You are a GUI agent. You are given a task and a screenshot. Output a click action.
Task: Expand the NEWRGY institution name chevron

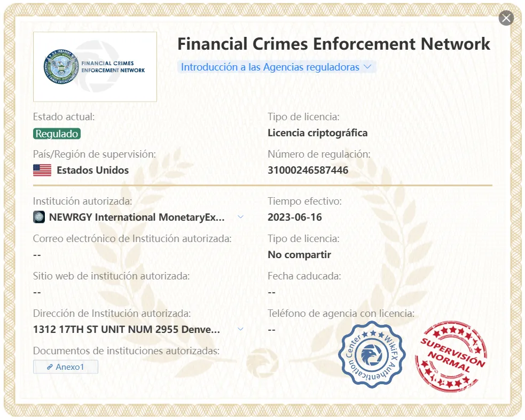coord(240,217)
